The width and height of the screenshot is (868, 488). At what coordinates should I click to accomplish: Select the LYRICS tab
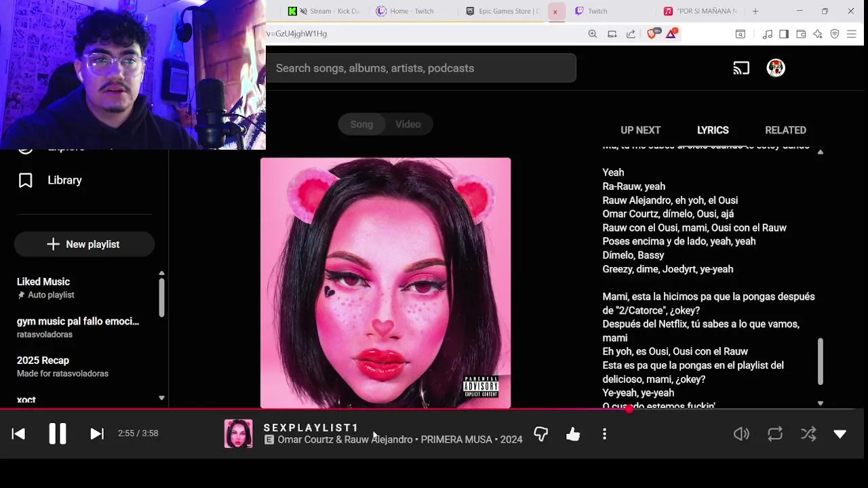tap(713, 130)
